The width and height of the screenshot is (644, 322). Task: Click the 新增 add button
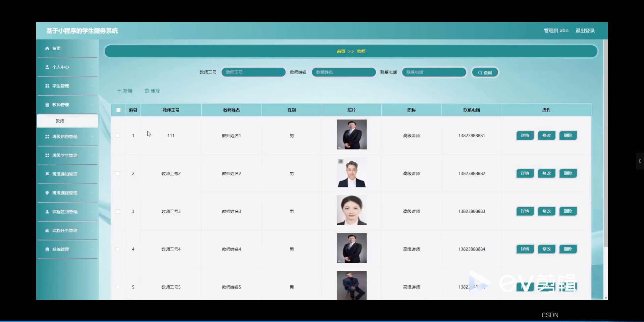click(x=124, y=91)
